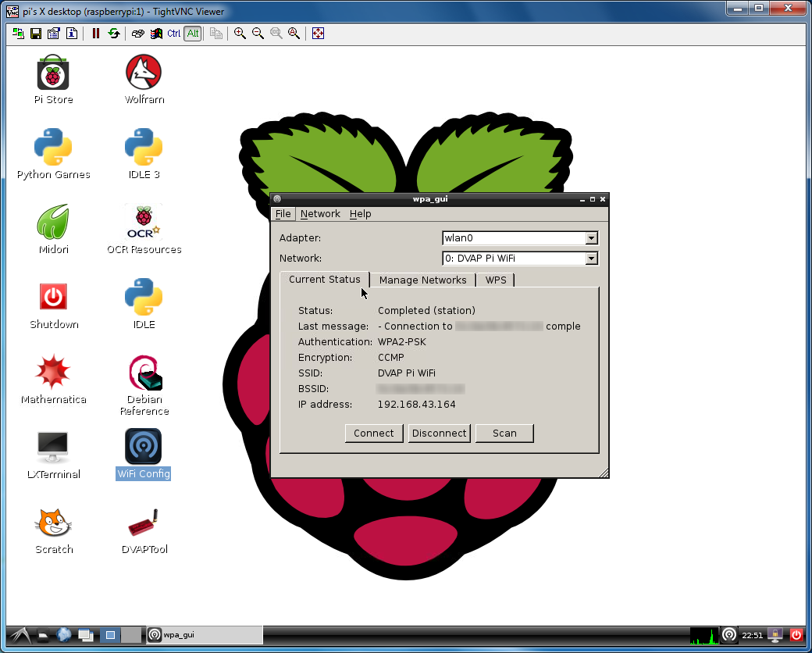Open the LXDE start menu on taskbar
Viewport: 812px width, 653px height.
[20, 635]
